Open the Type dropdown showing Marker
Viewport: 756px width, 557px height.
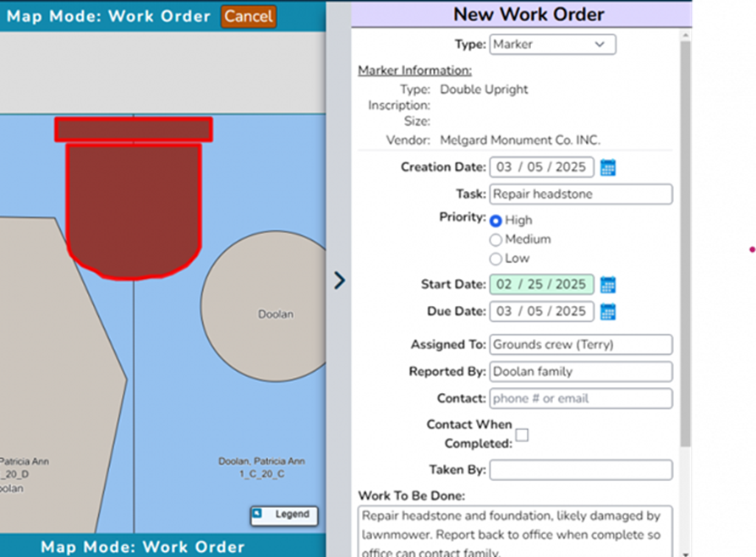pos(552,44)
